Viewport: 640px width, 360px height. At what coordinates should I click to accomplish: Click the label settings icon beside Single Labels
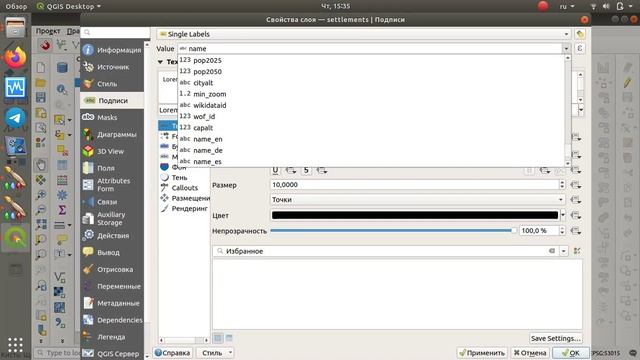pyautogui.click(x=580, y=34)
